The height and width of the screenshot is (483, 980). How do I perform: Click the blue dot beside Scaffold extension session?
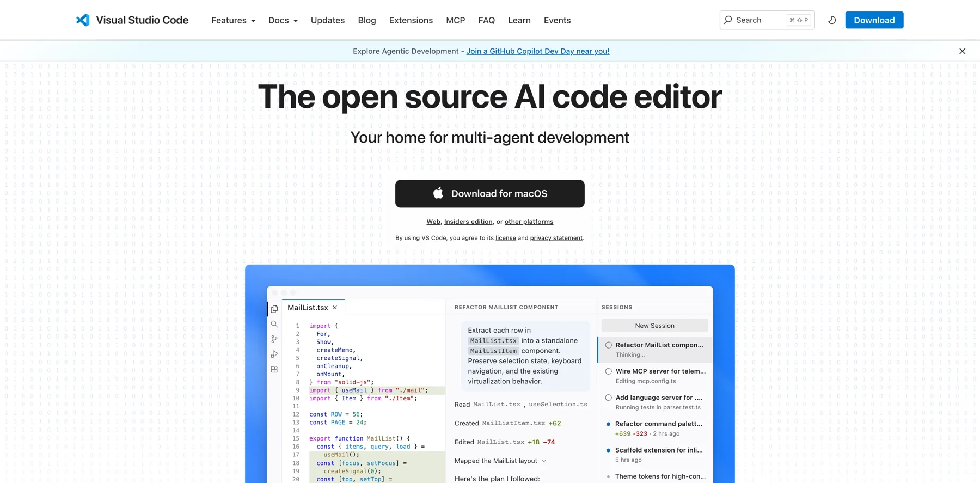click(608, 450)
